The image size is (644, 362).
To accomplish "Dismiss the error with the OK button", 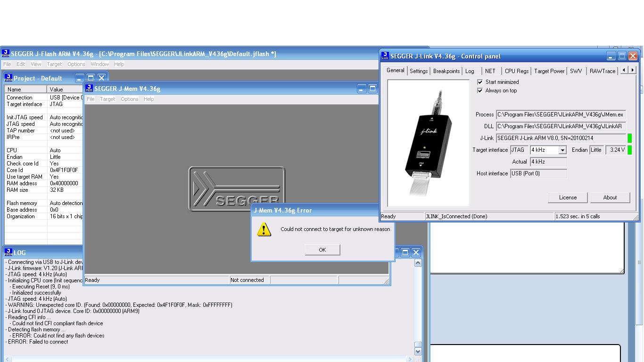I will (322, 250).
